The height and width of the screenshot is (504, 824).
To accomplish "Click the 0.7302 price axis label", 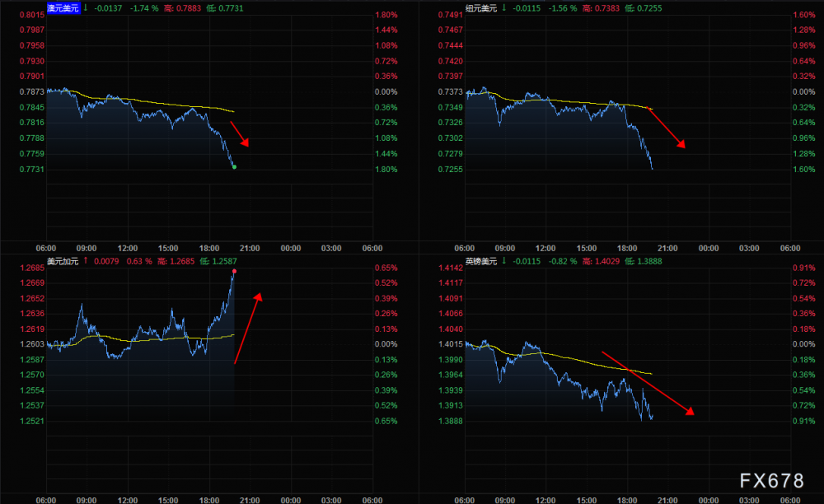I will 451,138.
